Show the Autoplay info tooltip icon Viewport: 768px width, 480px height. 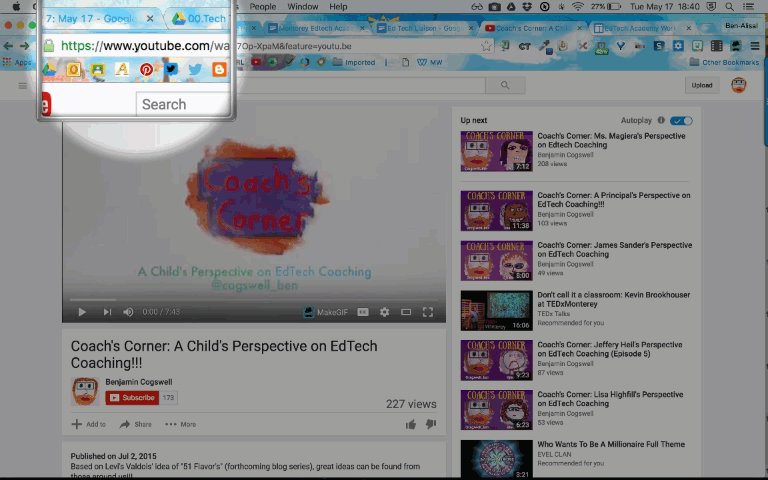[x=661, y=120]
